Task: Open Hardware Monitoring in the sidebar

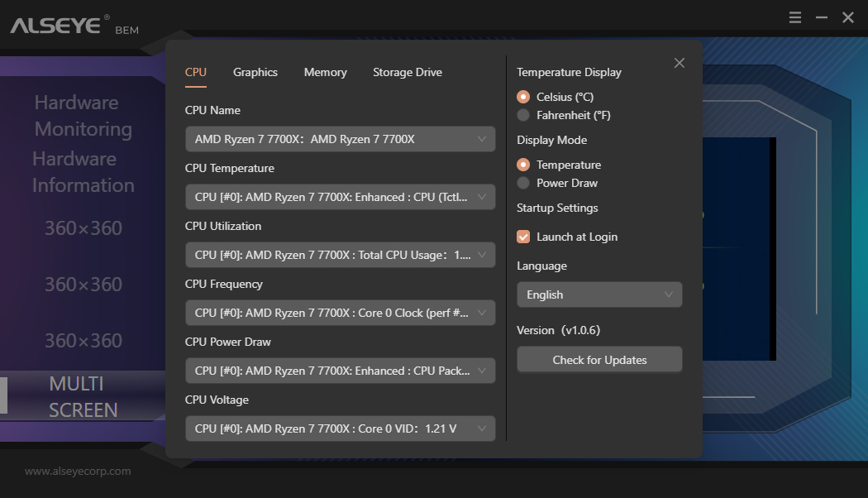Action: coord(83,116)
